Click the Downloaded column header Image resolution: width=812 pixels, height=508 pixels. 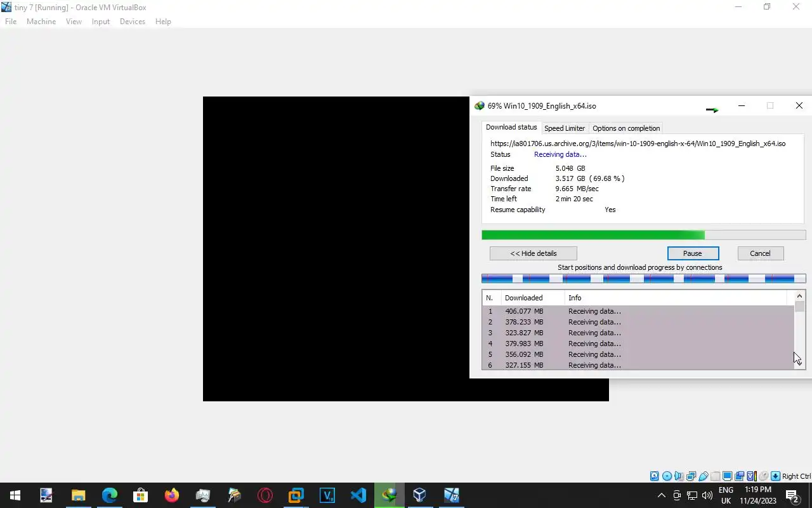coord(533,298)
